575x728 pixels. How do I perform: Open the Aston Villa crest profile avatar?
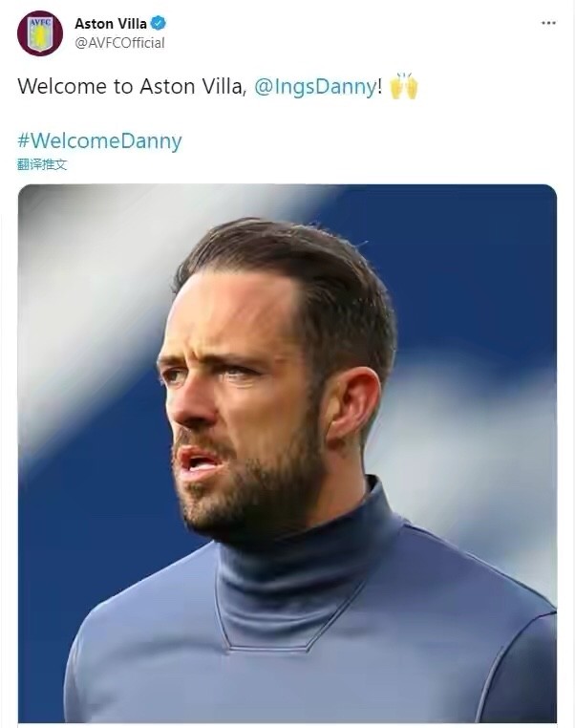point(40,33)
